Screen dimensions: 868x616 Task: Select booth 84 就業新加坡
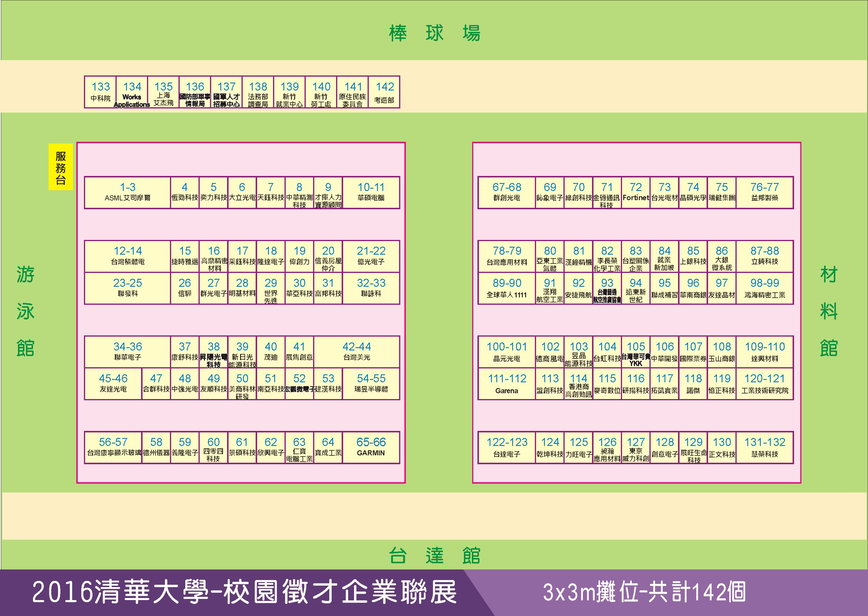click(664, 256)
